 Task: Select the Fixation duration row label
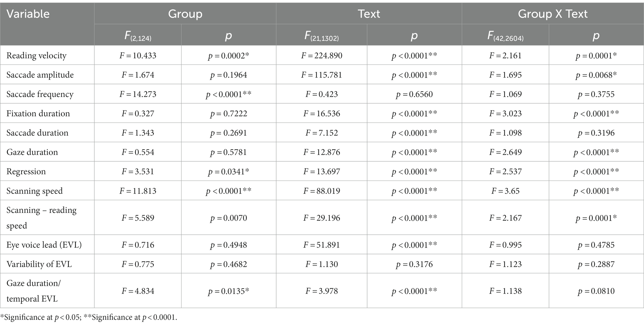click(38, 113)
